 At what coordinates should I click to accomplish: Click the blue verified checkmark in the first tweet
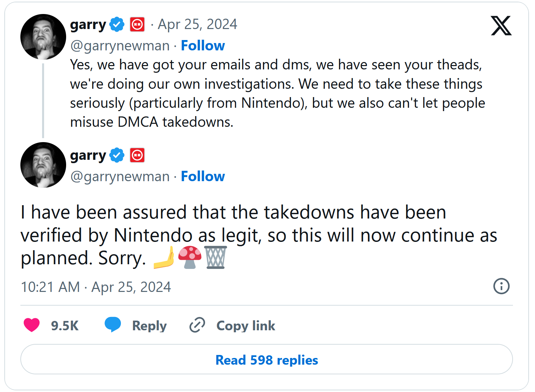click(116, 24)
